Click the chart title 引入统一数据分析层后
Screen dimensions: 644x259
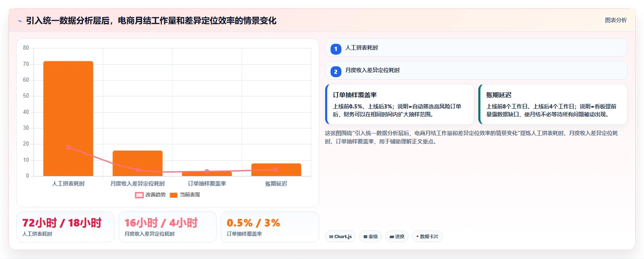click(151, 20)
